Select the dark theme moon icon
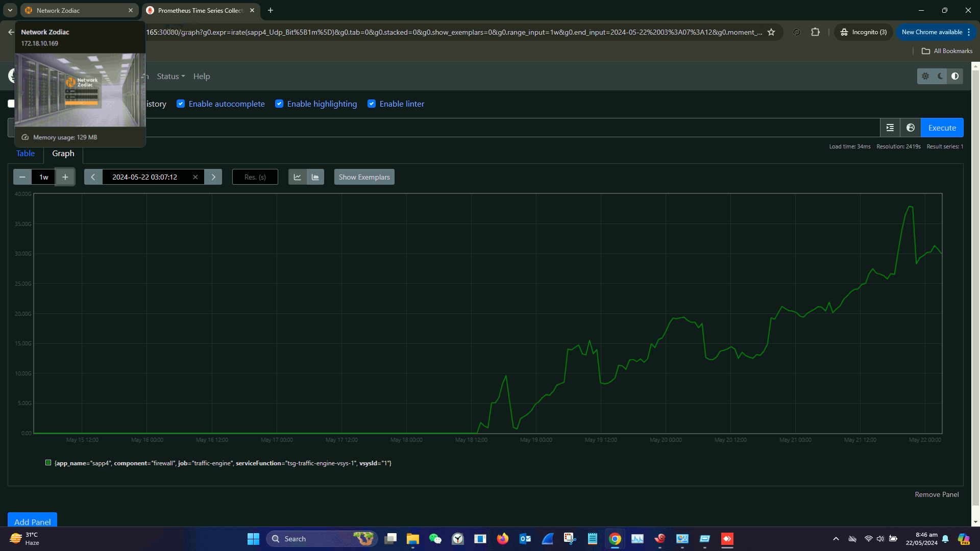This screenshot has height=551, width=980. tap(940, 76)
